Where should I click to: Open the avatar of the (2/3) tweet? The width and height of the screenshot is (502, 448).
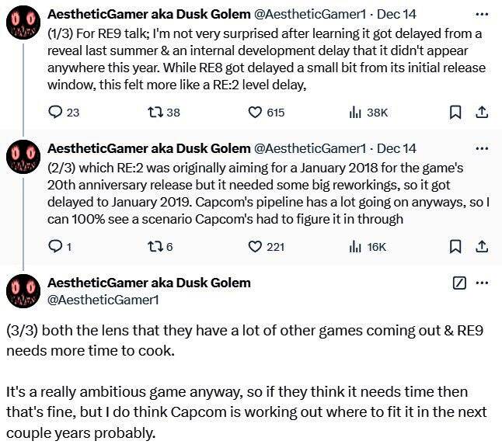click(x=23, y=157)
